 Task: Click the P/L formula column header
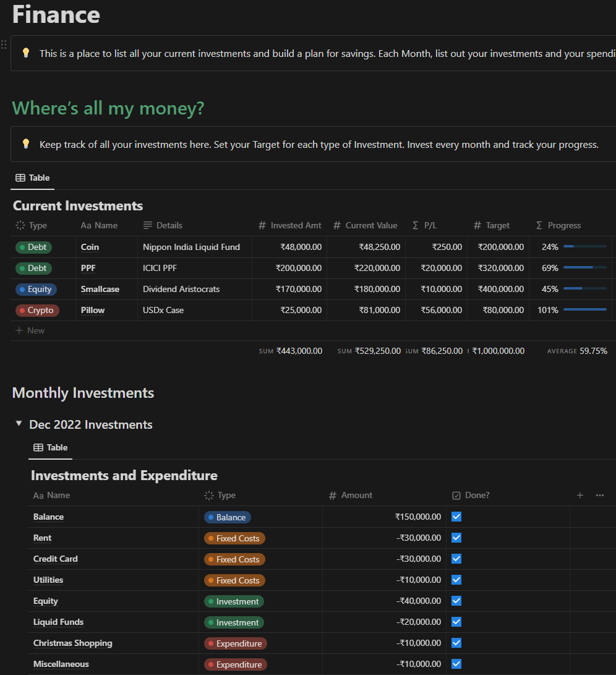[x=424, y=225]
